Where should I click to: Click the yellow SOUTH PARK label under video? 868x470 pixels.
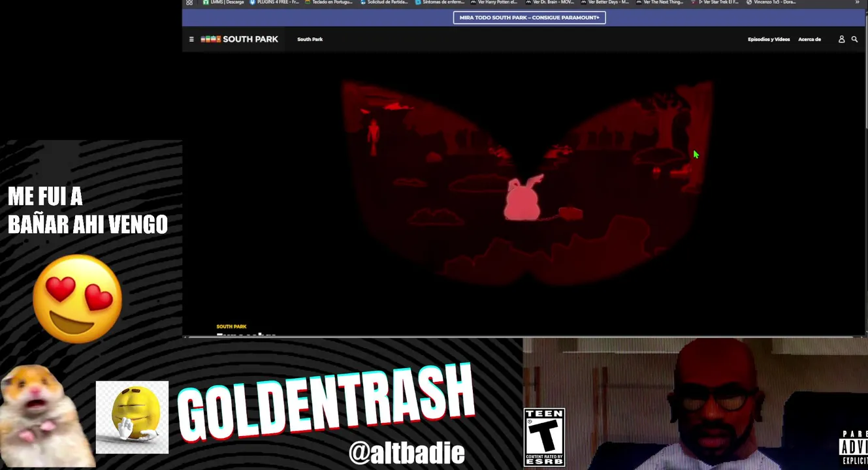pos(231,326)
